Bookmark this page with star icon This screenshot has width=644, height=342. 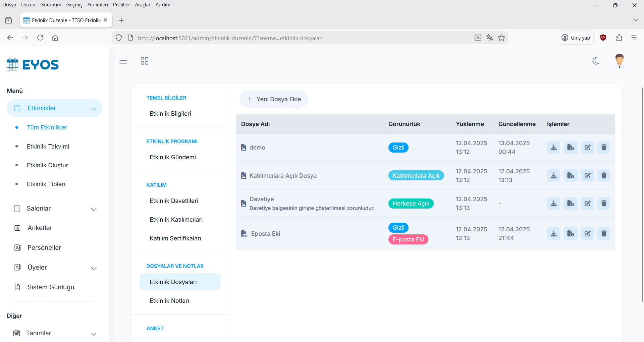[501, 38]
